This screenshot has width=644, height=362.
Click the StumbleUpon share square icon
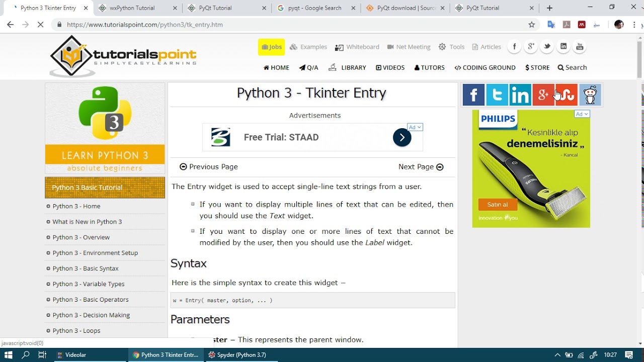tap(567, 95)
